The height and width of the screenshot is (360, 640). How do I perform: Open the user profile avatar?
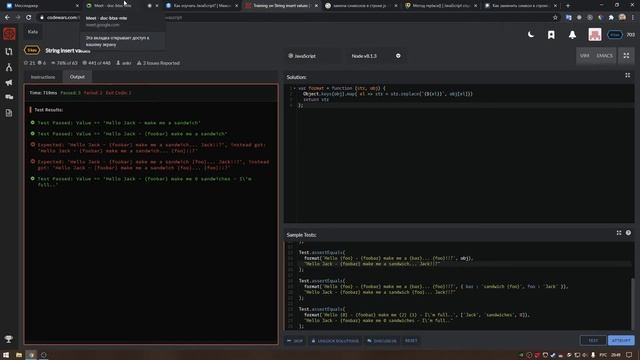(595, 35)
